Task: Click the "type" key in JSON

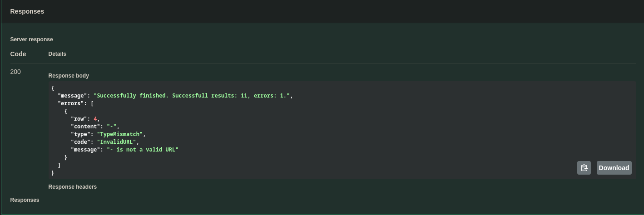Action: click(81, 134)
